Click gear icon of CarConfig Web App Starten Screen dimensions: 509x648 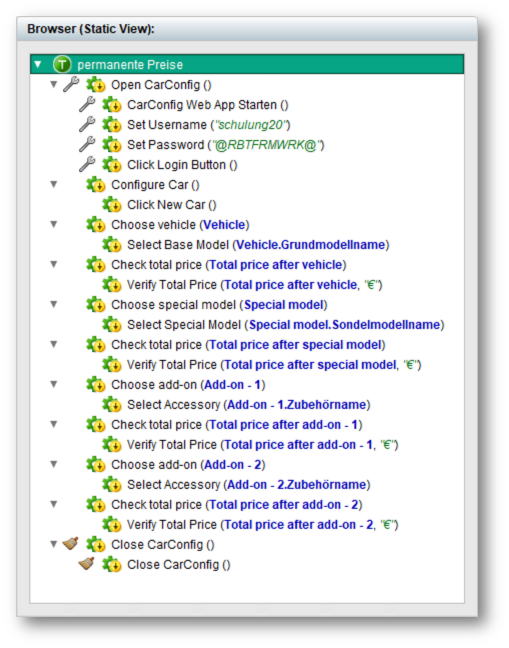(x=112, y=105)
